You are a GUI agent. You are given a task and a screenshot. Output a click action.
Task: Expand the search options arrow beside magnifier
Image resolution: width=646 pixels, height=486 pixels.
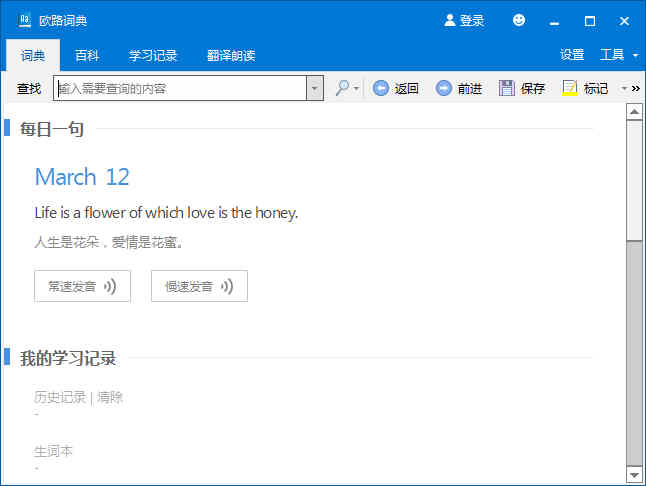point(356,88)
